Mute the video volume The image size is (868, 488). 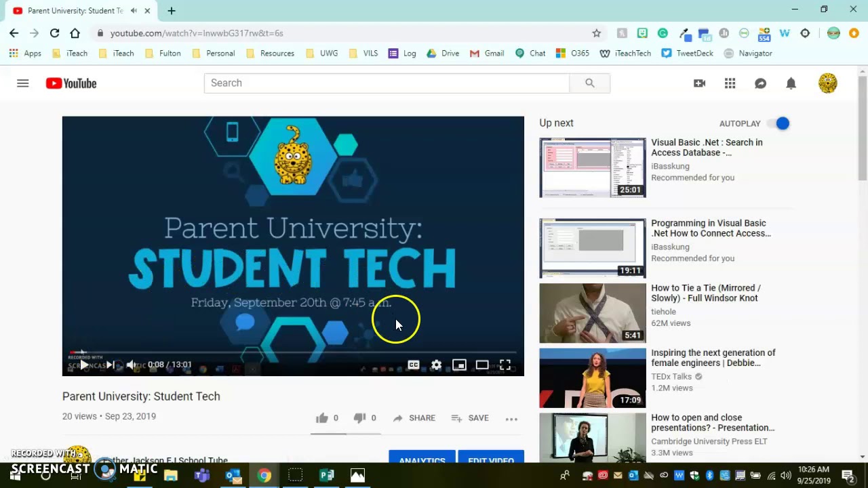click(x=132, y=365)
